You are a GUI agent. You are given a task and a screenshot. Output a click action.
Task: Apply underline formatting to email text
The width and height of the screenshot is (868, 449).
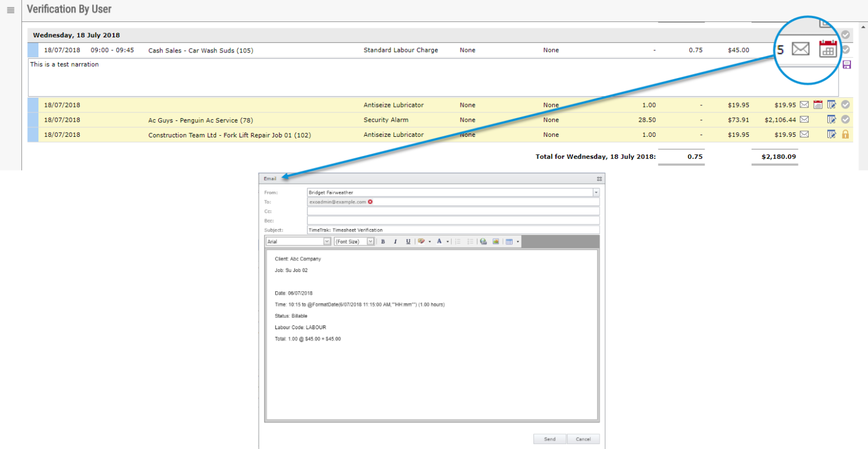point(409,241)
